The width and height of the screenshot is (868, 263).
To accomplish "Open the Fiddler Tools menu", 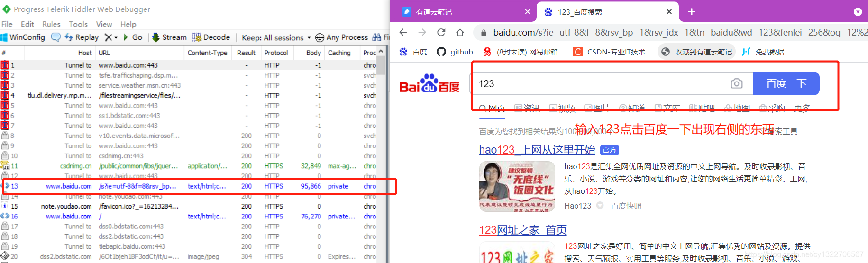I will tap(78, 24).
